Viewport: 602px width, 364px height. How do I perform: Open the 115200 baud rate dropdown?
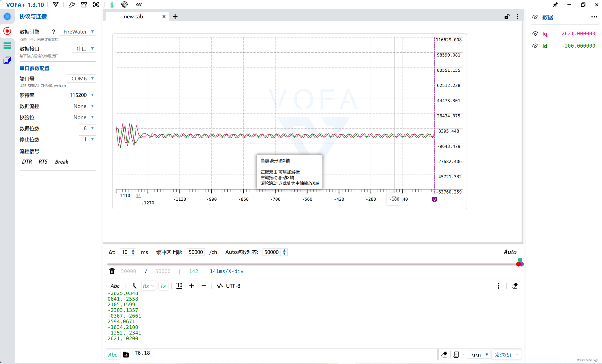pos(80,95)
